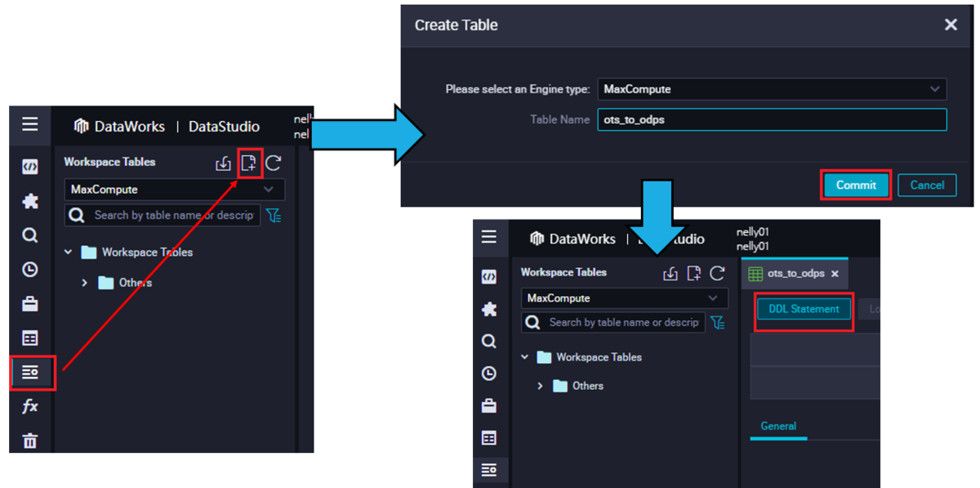Viewport: 980px width, 488px height.
Task: Click Cancel in Create Table dialog
Action: pyautogui.click(x=927, y=186)
